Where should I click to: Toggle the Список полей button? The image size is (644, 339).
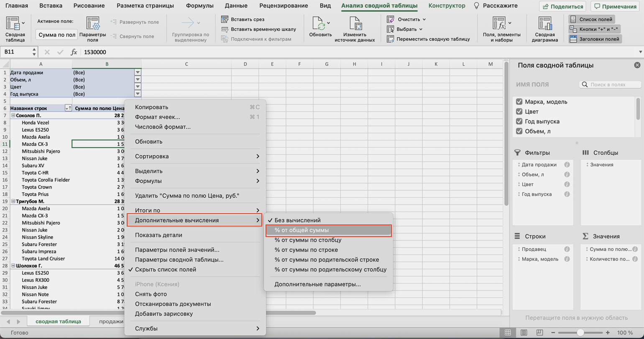point(592,20)
